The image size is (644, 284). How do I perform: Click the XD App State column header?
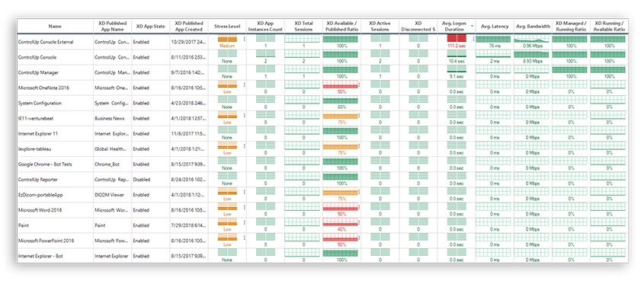coord(151,26)
